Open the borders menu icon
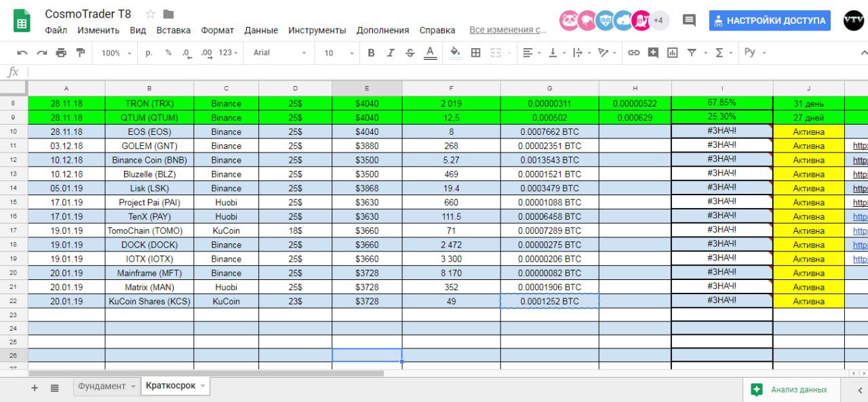Image resolution: width=868 pixels, height=402 pixels. point(476,53)
